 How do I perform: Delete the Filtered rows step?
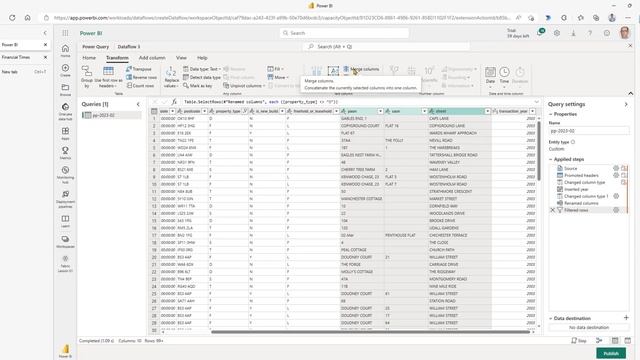[553, 210]
